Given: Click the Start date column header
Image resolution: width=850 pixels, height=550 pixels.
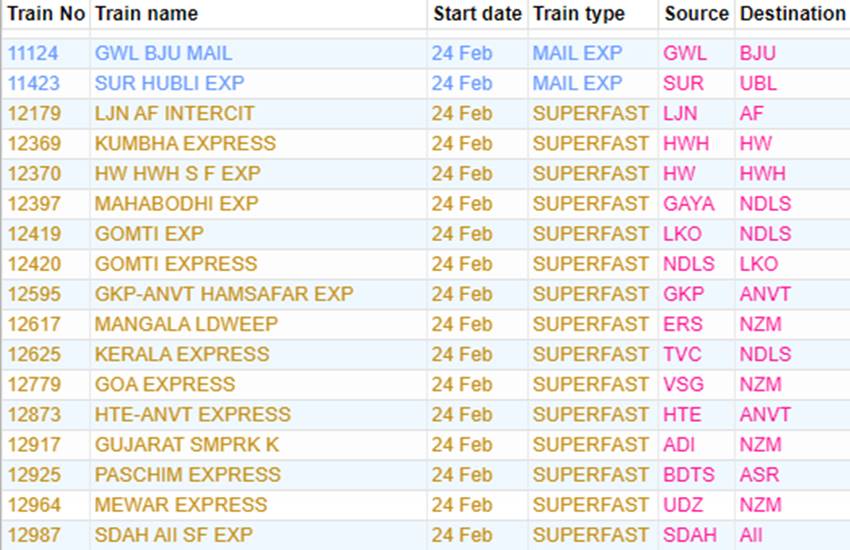Looking at the screenshot, I should tap(477, 14).
